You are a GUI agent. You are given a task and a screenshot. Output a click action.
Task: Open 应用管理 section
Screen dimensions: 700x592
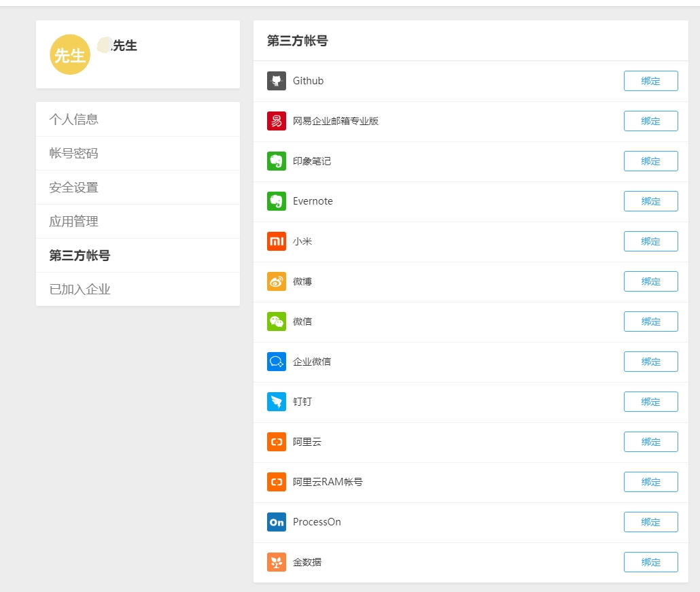point(74,221)
